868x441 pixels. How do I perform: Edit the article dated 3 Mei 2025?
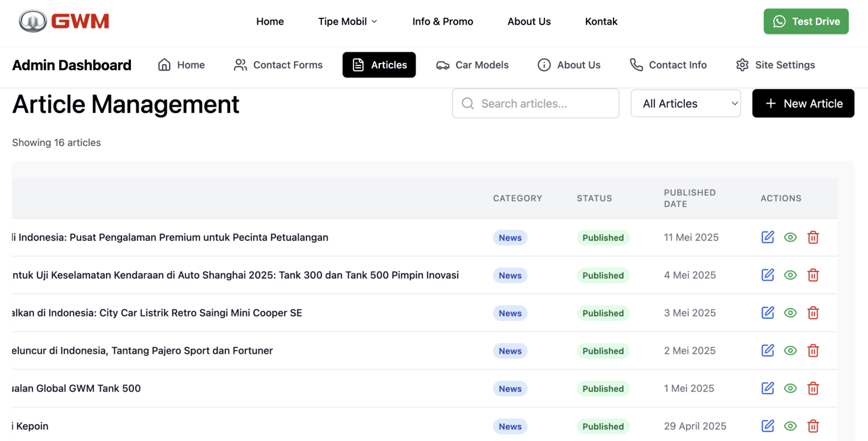[767, 313]
